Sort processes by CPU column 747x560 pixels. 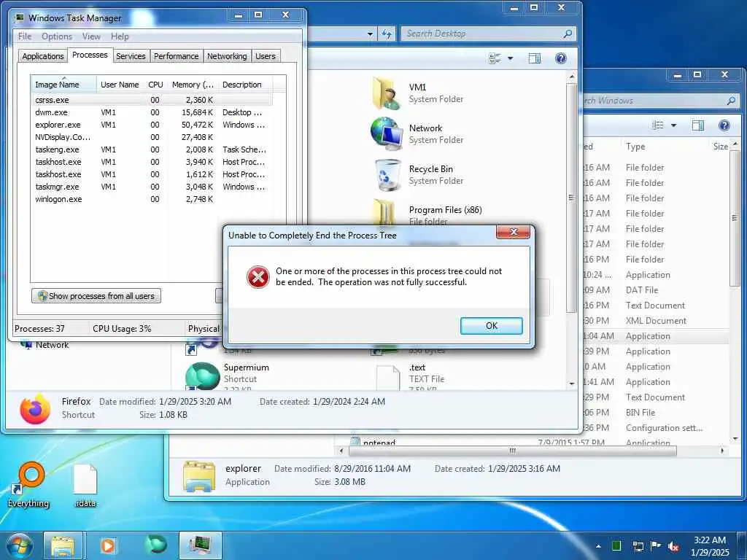[155, 85]
